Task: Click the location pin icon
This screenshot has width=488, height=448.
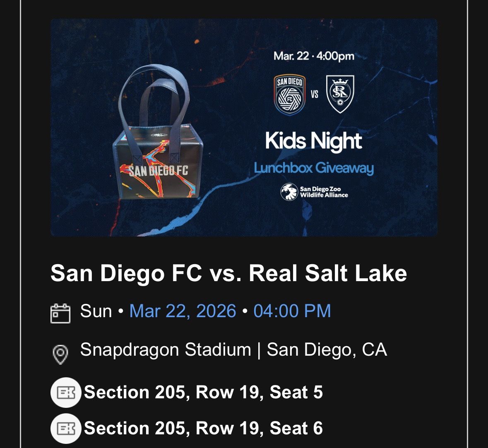Action: (x=60, y=354)
